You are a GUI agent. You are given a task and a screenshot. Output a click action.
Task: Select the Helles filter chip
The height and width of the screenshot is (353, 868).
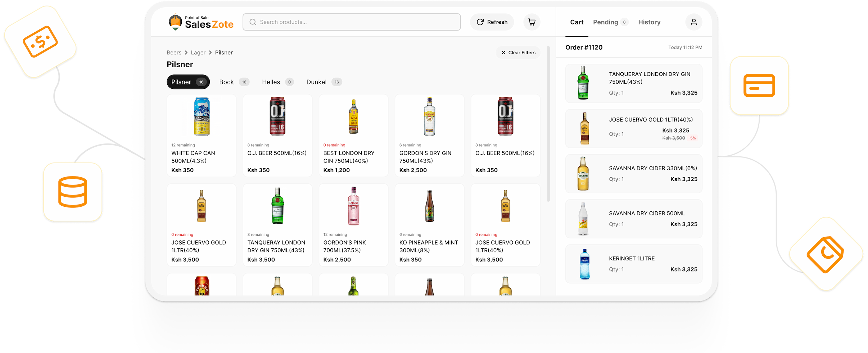tap(277, 82)
